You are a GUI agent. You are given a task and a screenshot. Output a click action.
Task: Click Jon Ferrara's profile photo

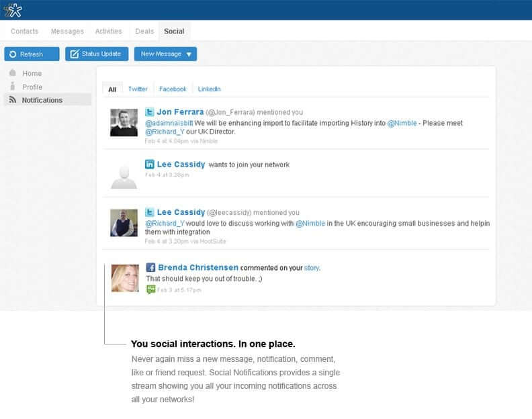point(124,122)
